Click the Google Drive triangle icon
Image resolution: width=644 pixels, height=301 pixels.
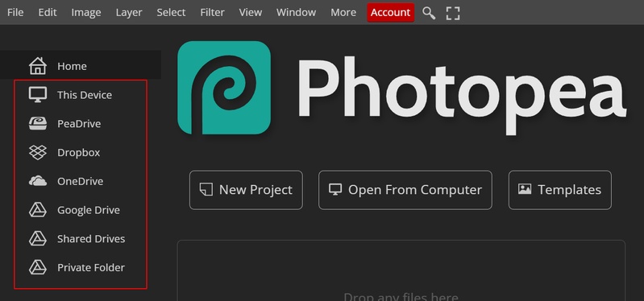(38, 210)
